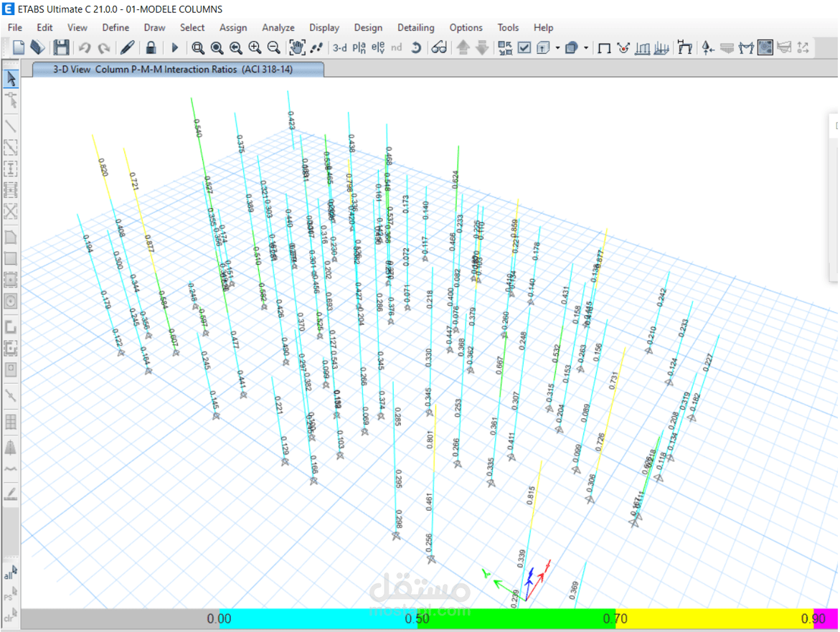This screenshot has height=632, width=840.
Task: Select the 3-D View Column P-M-M tab
Action: [178, 69]
